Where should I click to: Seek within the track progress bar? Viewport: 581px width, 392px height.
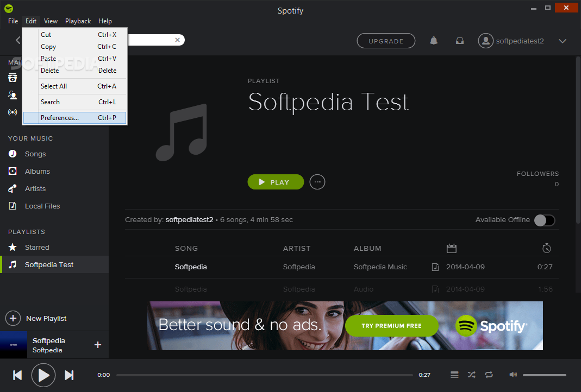[x=265, y=375]
